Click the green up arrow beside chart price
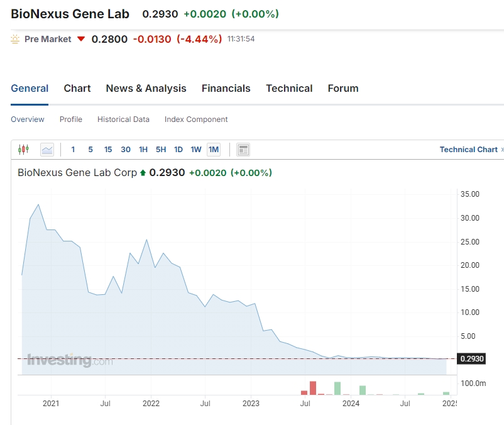The width and height of the screenshot is (504, 425). [143, 173]
